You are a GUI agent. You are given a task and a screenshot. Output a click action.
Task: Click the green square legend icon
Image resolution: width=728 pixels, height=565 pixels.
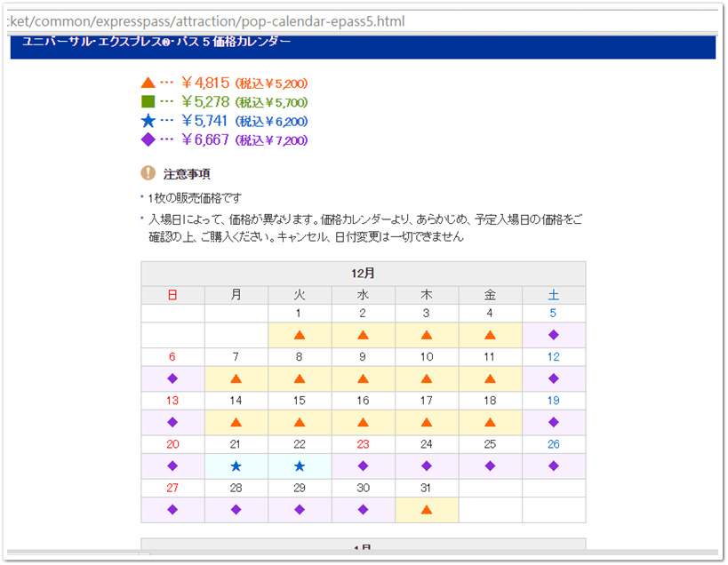(148, 101)
